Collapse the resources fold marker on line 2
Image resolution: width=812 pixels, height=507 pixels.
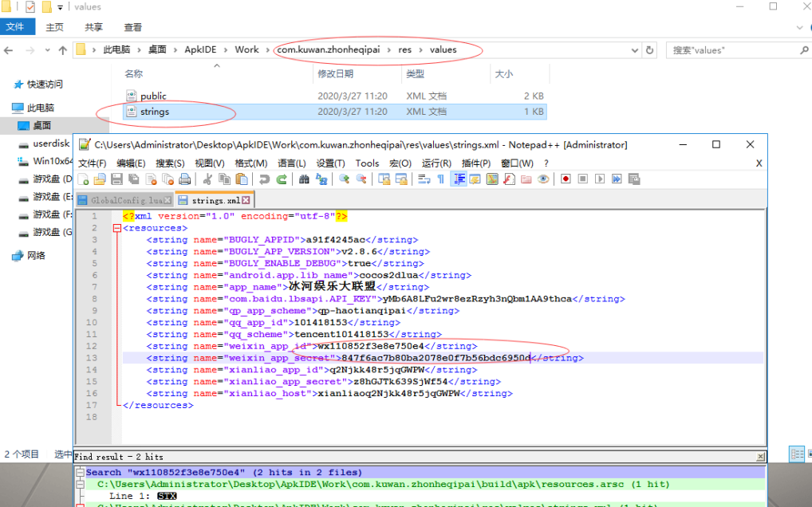[117, 228]
